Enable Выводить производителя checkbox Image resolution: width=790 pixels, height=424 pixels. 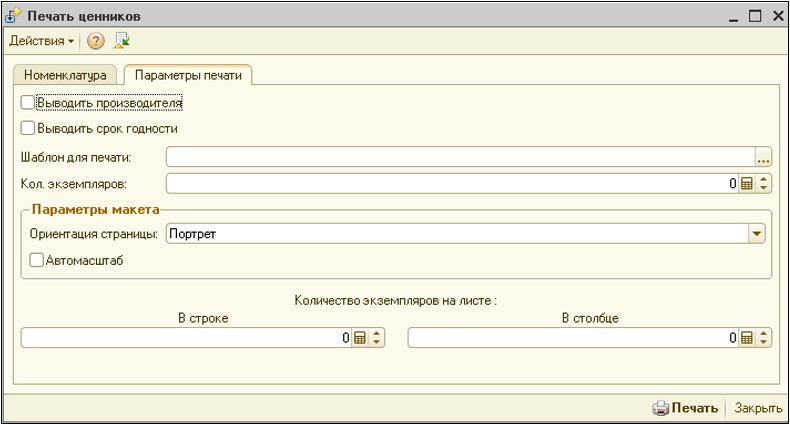tap(27, 102)
